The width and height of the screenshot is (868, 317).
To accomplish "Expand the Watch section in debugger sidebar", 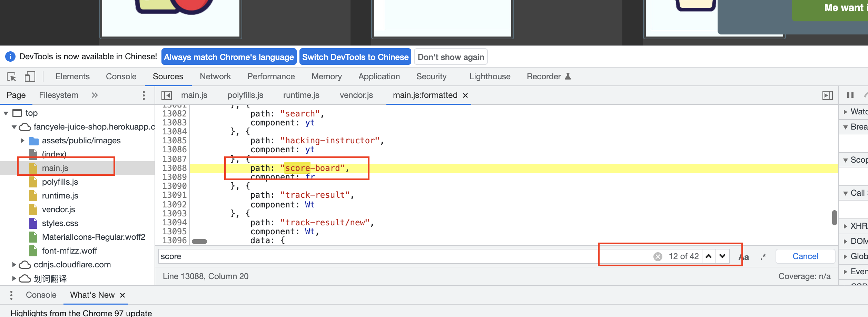I will point(846,112).
